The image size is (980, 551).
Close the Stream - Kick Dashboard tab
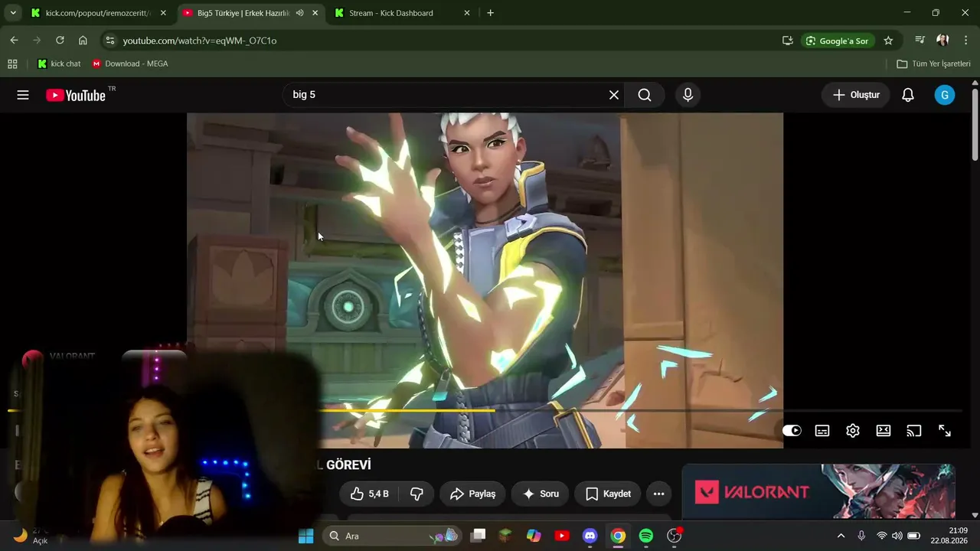(x=467, y=13)
